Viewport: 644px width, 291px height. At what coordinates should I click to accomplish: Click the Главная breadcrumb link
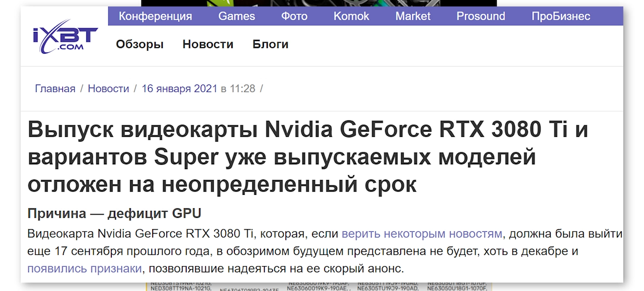click(x=55, y=89)
